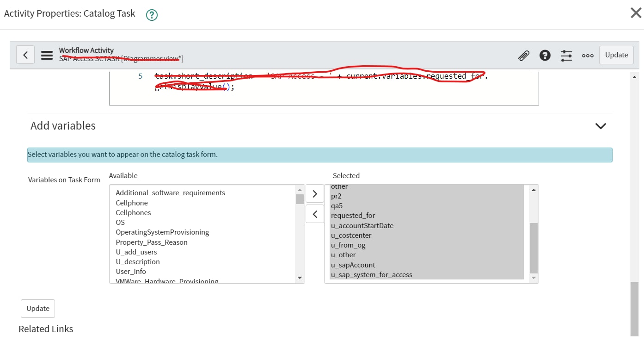Screen dimensions: 644x341
Task: Open help beside Activity Properties title
Action: (151, 15)
